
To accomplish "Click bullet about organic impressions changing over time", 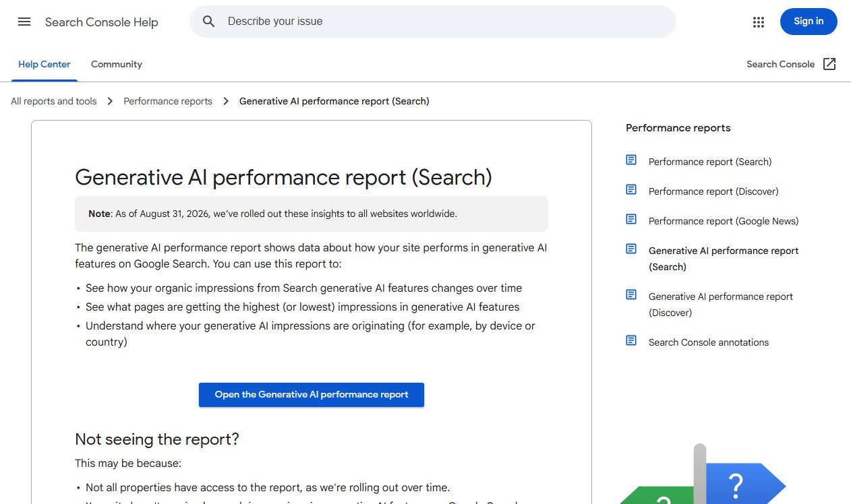I will 303,288.
